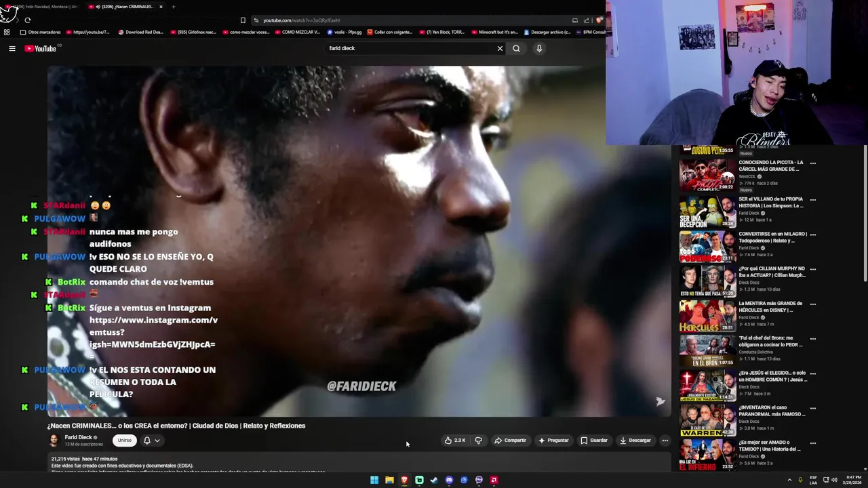Open more actions menu beside Descargar

click(665, 441)
